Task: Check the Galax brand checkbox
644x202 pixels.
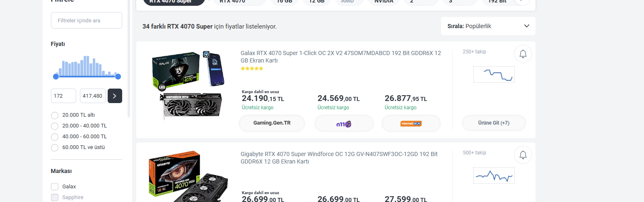Action: 55,187
